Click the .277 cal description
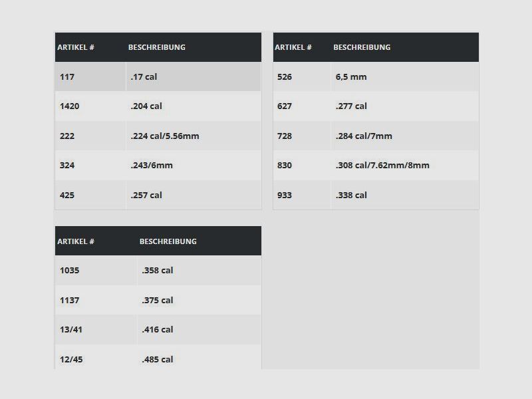Screen dimensions: 532x399 click(351, 106)
